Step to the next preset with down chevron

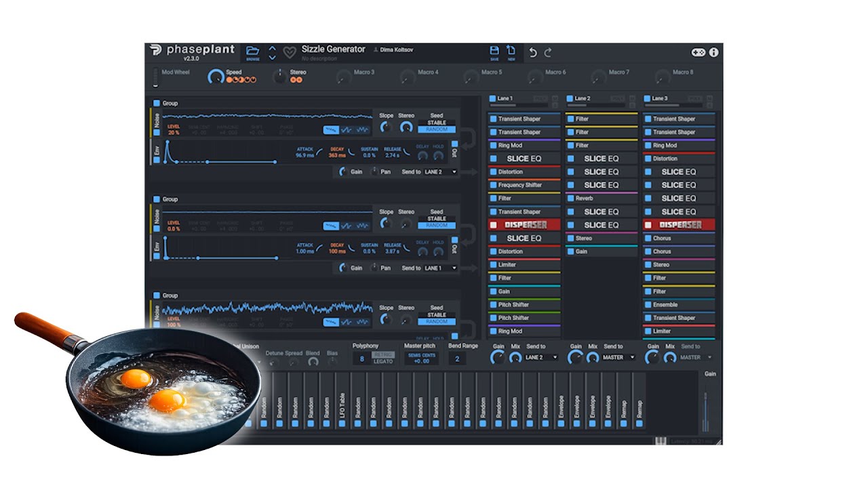(x=272, y=57)
